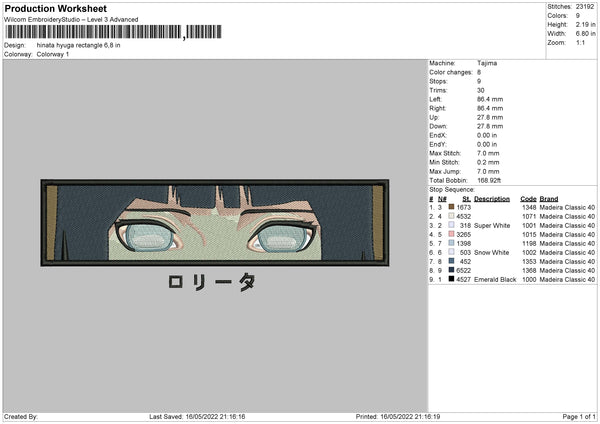
Task: Click the Zoom value 1:1
Action: click(x=580, y=42)
